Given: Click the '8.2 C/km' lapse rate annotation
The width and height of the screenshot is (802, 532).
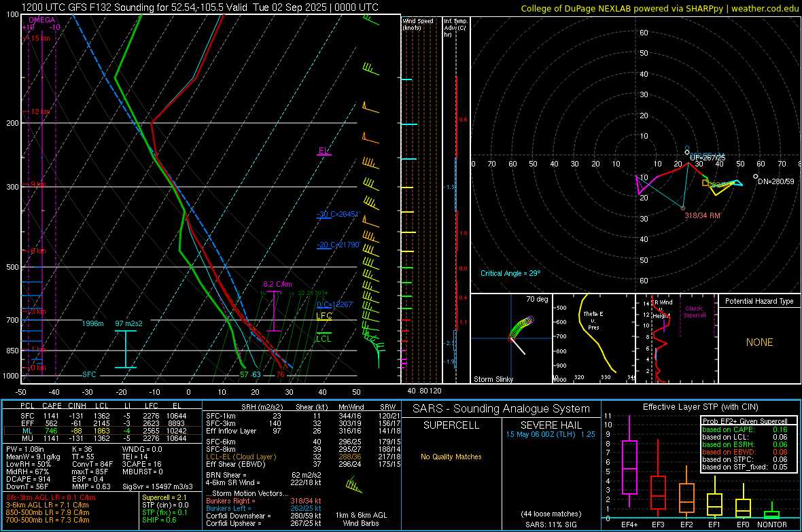Looking at the screenshot, I should click(278, 284).
